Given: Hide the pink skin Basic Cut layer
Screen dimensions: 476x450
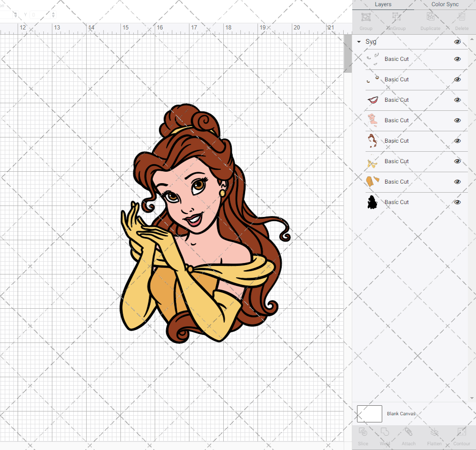Looking at the screenshot, I should point(457,120).
